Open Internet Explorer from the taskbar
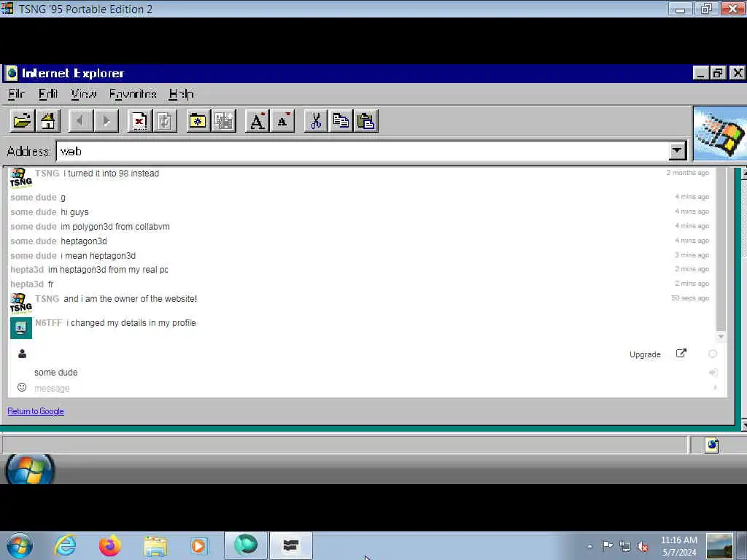This screenshot has width=747, height=560. (65, 545)
